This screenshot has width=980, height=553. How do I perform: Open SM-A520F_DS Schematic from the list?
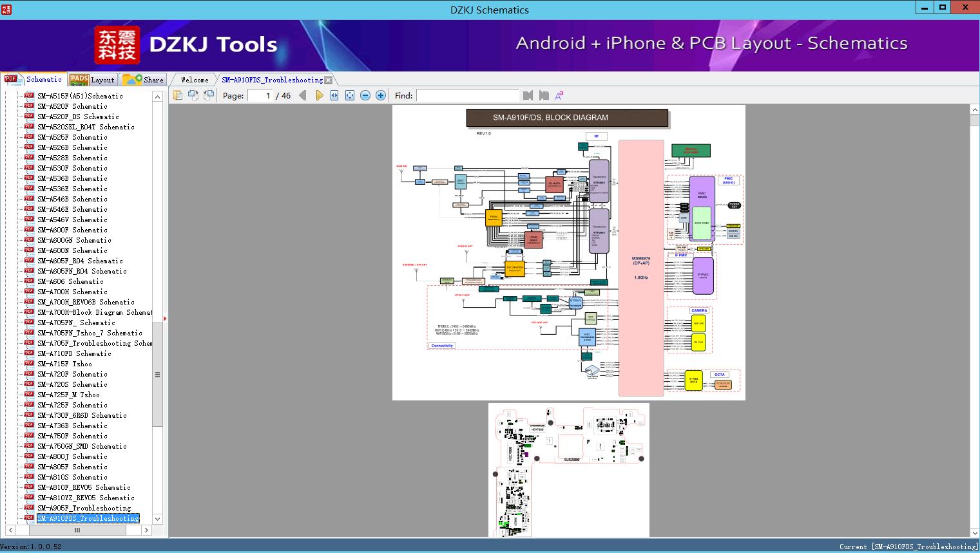coord(78,117)
